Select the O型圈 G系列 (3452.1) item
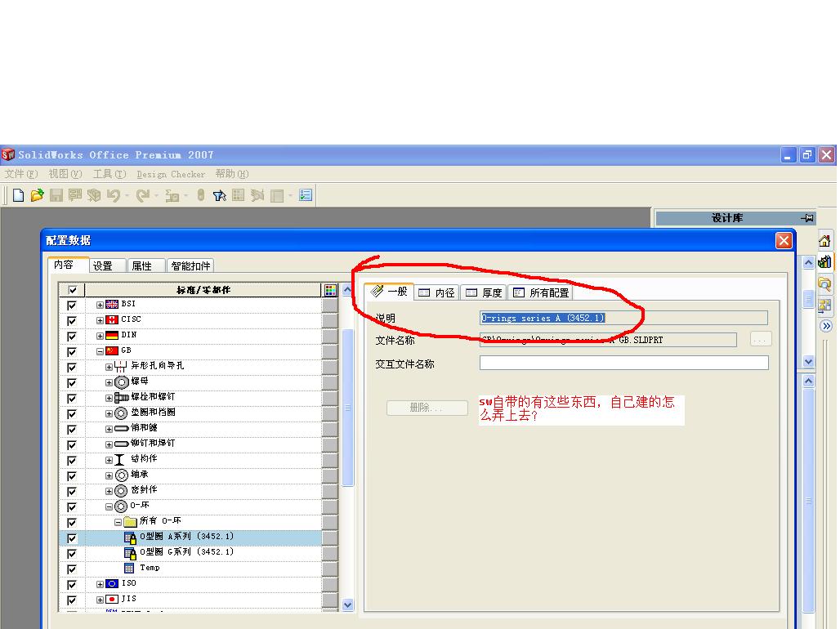The image size is (840, 629). pos(186,552)
